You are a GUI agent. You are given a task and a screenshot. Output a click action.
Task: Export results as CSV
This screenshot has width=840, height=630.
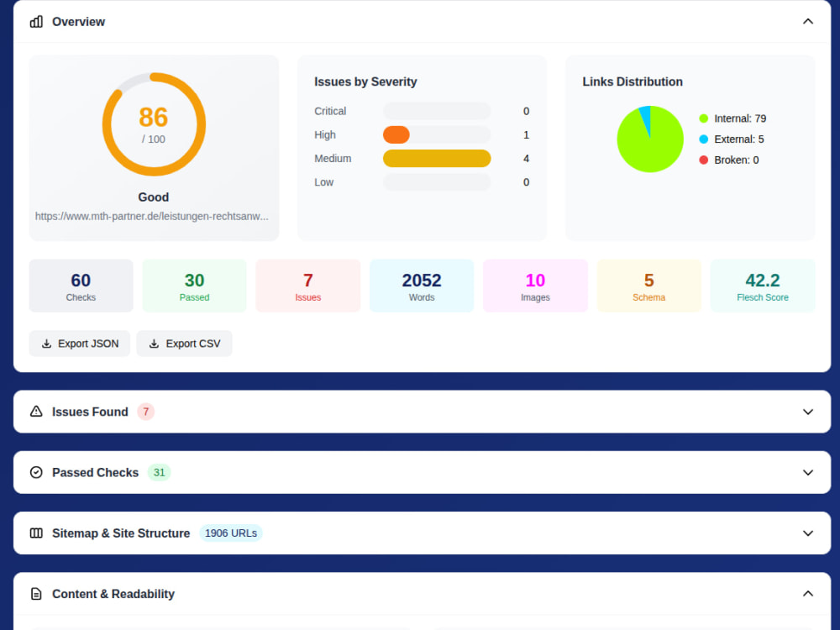pyautogui.click(x=184, y=344)
